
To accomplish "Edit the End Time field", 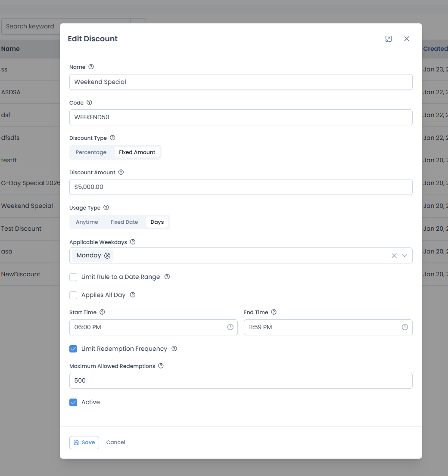I will [x=328, y=327].
